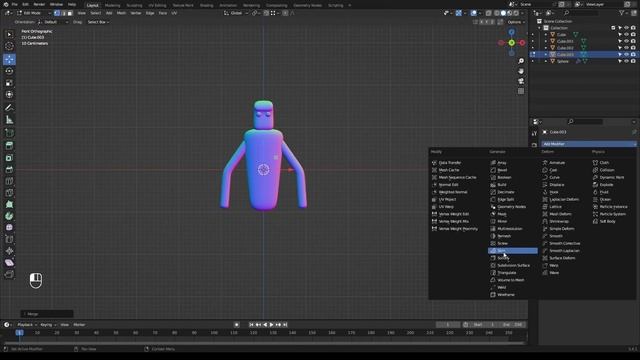This screenshot has height=360, width=640.
Task: Click the current frame number field
Action: coord(448,325)
